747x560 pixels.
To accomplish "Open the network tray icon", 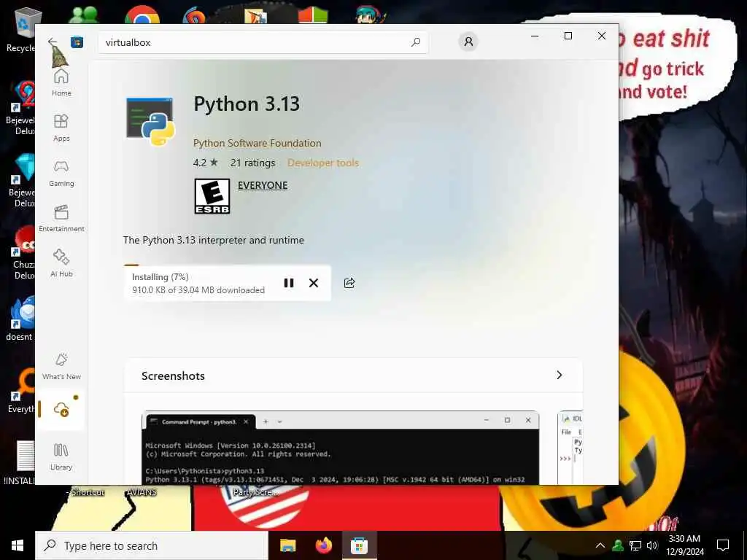I will pyautogui.click(x=635, y=545).
